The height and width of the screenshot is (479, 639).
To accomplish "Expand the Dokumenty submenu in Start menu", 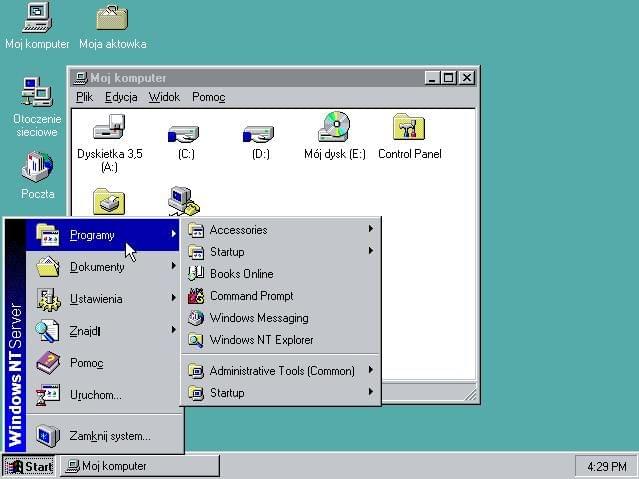I will [x=97, y=267].
